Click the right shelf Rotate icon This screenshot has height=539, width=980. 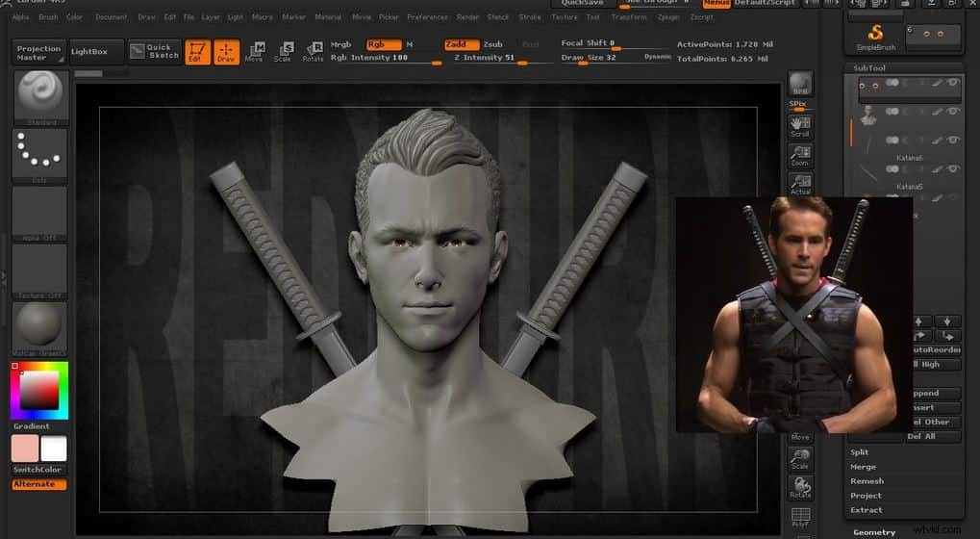800,488
